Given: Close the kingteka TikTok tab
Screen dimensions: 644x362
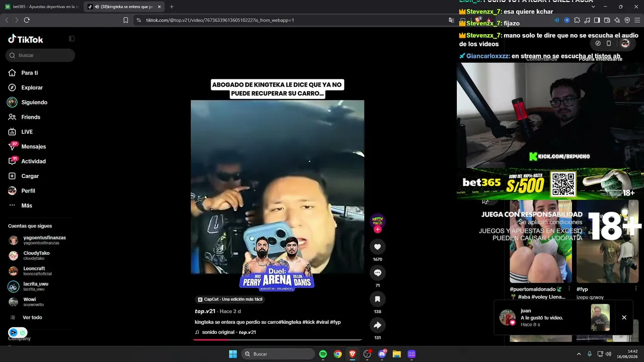Looking at the screenshot, I should coord(159,7).
